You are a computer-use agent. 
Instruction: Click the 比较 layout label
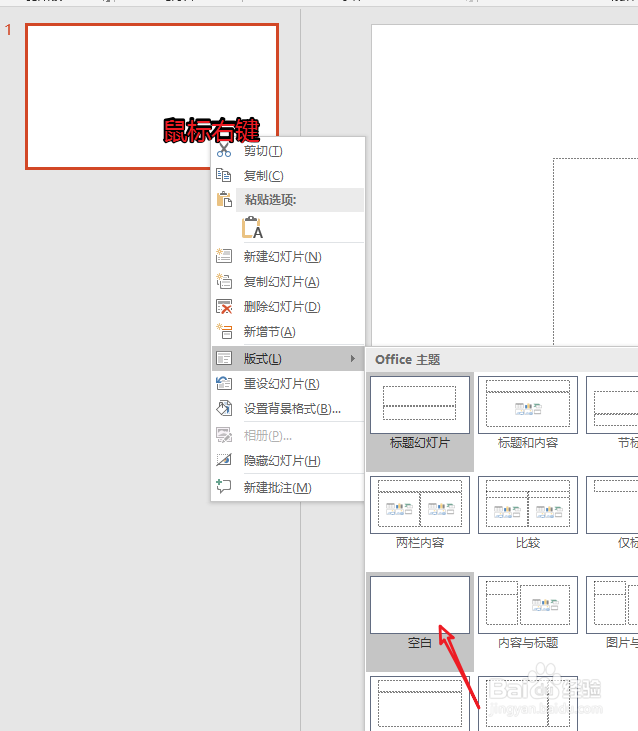(x=528, y=543)
